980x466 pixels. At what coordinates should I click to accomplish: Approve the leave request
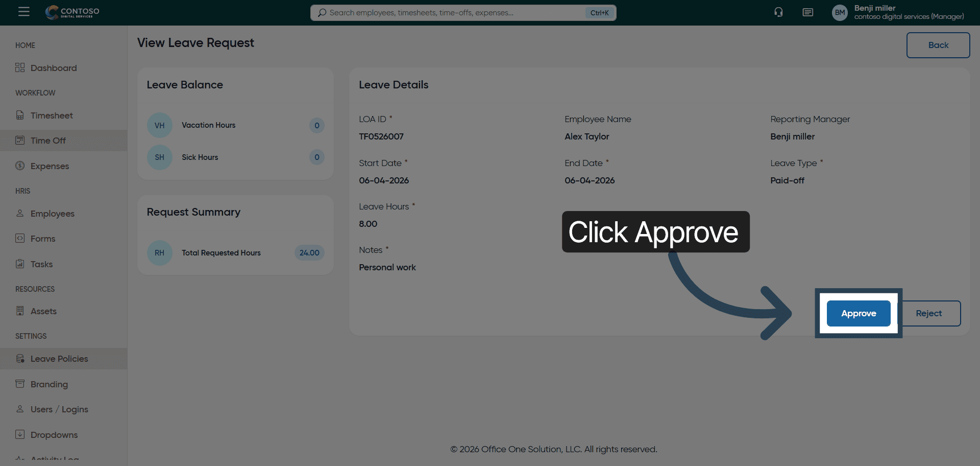[x=859, y=314]
